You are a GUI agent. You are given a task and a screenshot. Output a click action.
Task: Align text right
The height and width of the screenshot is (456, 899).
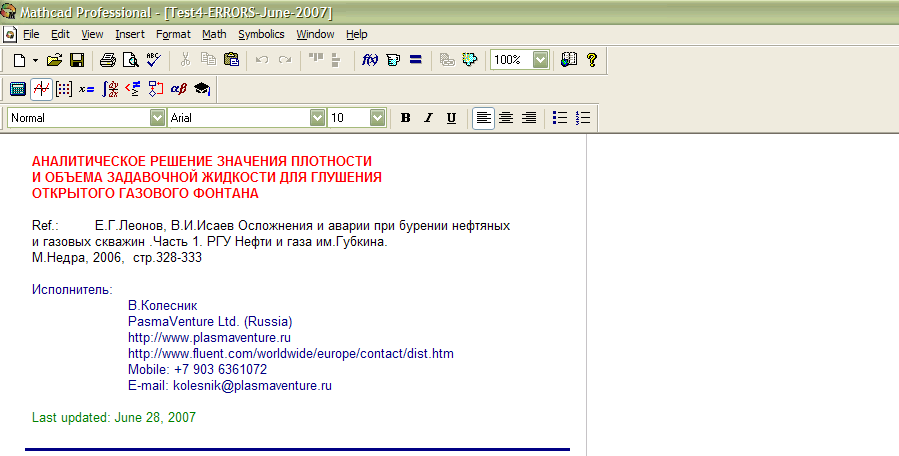point(529,118)
